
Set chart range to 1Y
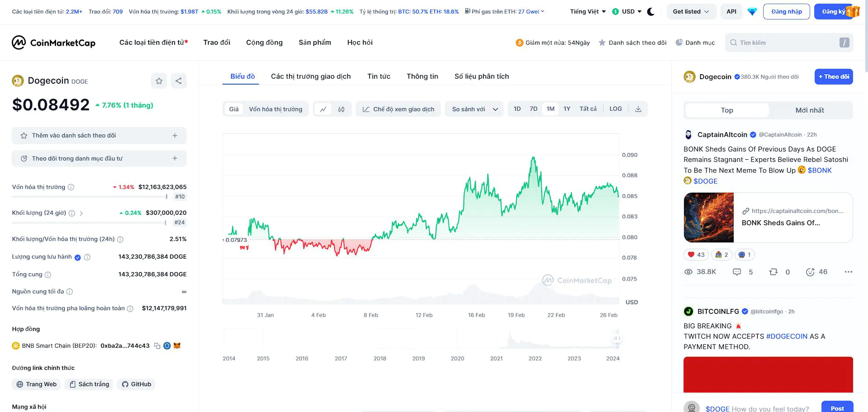(x=567, y=109)
